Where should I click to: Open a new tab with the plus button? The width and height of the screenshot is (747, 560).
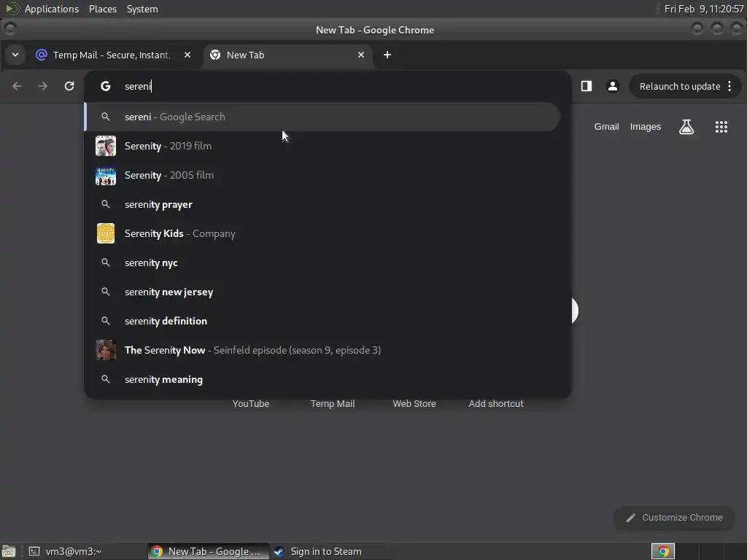coord(387,55)
